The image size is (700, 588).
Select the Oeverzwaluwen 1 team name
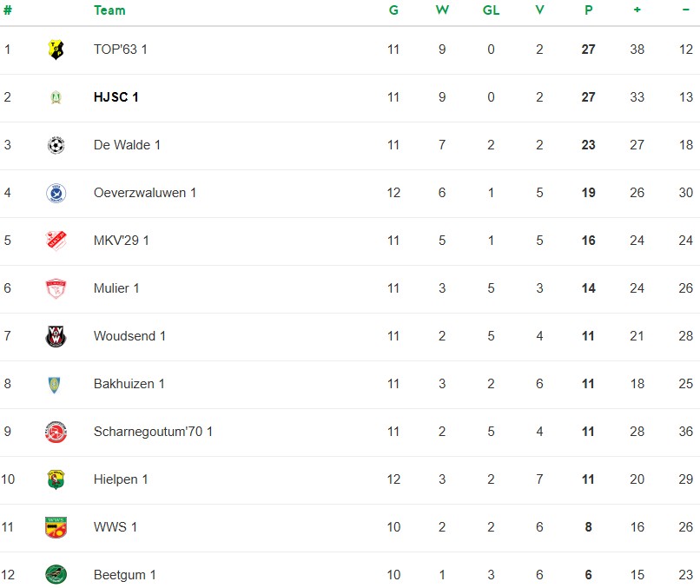point(145,193)
